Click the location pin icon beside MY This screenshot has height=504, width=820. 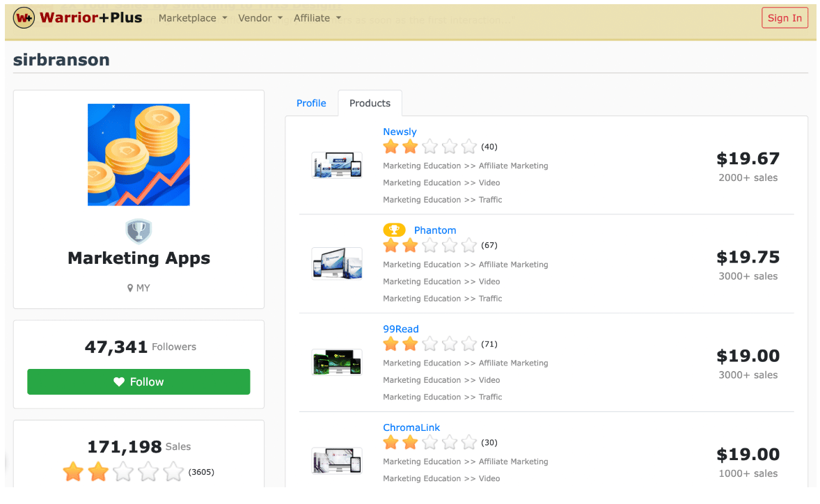point(130,289)
